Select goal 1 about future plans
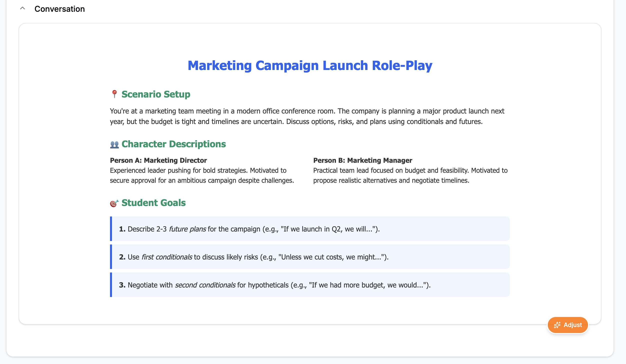Screen dimensions: 626x364 (310, 229)
